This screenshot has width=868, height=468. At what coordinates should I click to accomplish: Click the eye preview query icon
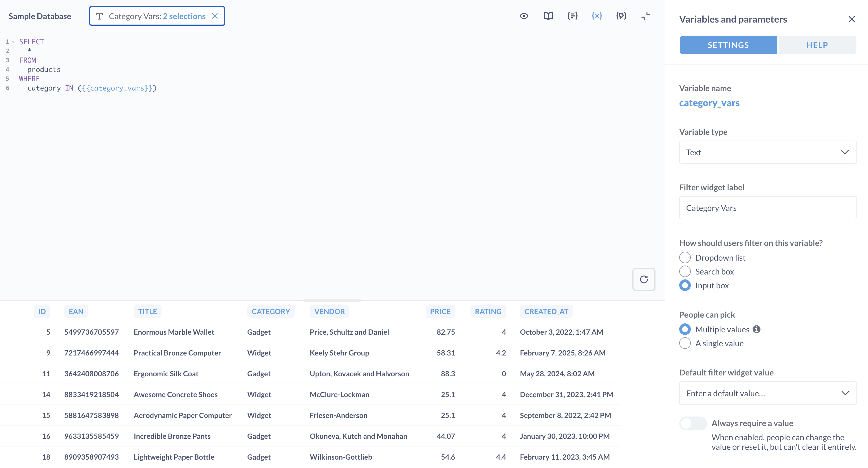tap(524, 16)
